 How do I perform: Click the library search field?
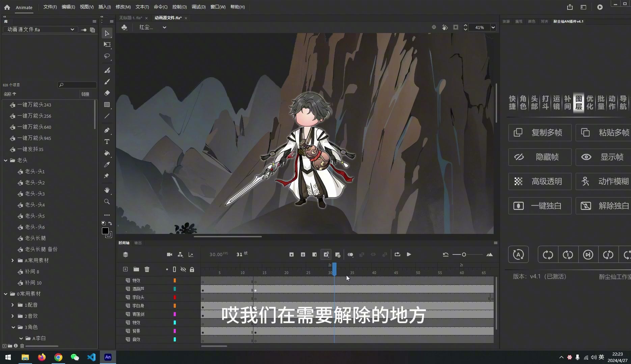(77, 85)
